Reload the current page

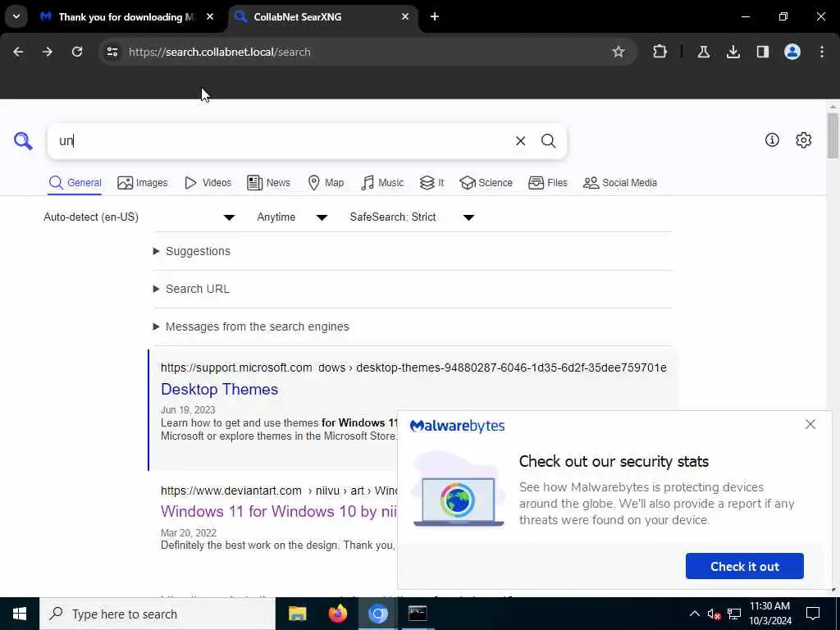pos(77,52)
